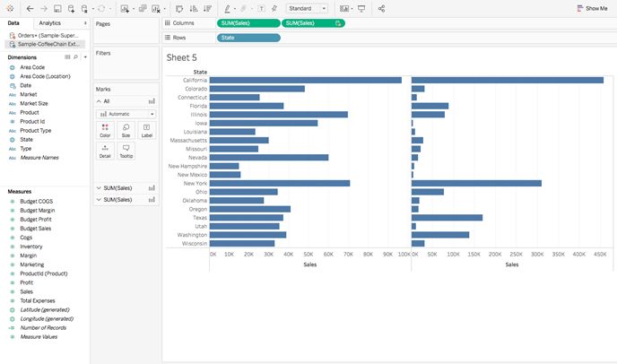This screenshot has width=617, height=364.
Task: Switch to the Analytics tab
Action: 49,22
